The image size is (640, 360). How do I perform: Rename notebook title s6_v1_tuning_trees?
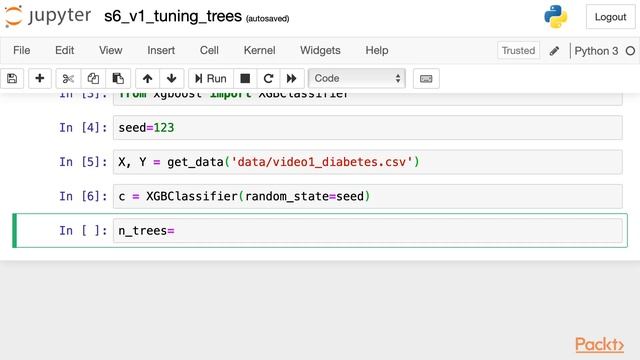coord(173,16)
